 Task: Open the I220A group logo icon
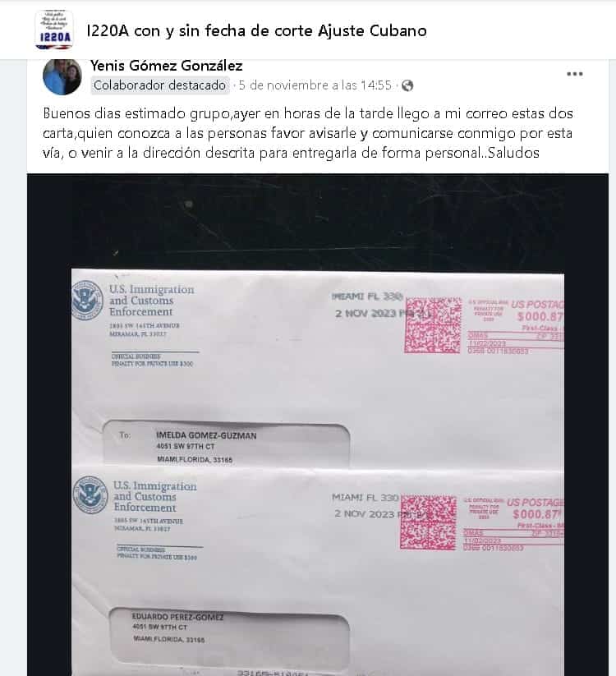click(54, 30)
